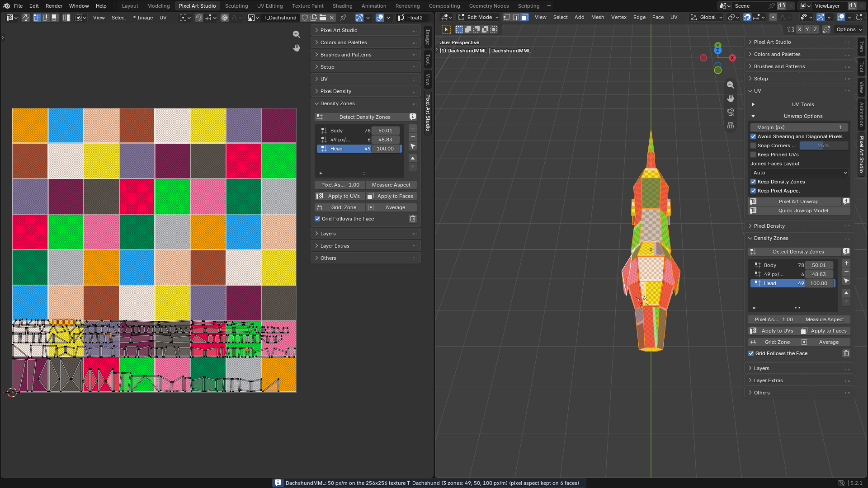Pin the T_Dachshund image with pin icon

[343, 18]
